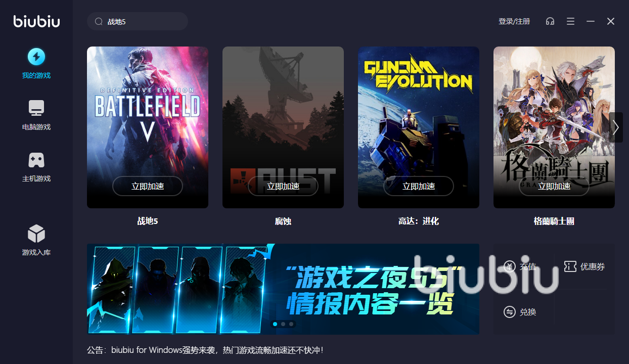
Task: Click the 腐蚀 Rust game cover
Action: [x=283, y=127]
